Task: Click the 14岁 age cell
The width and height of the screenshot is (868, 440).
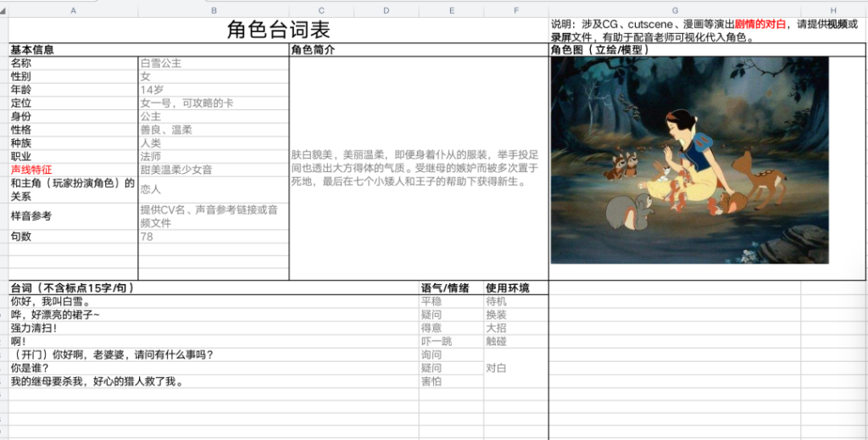Action: click(x=214, y=90)
